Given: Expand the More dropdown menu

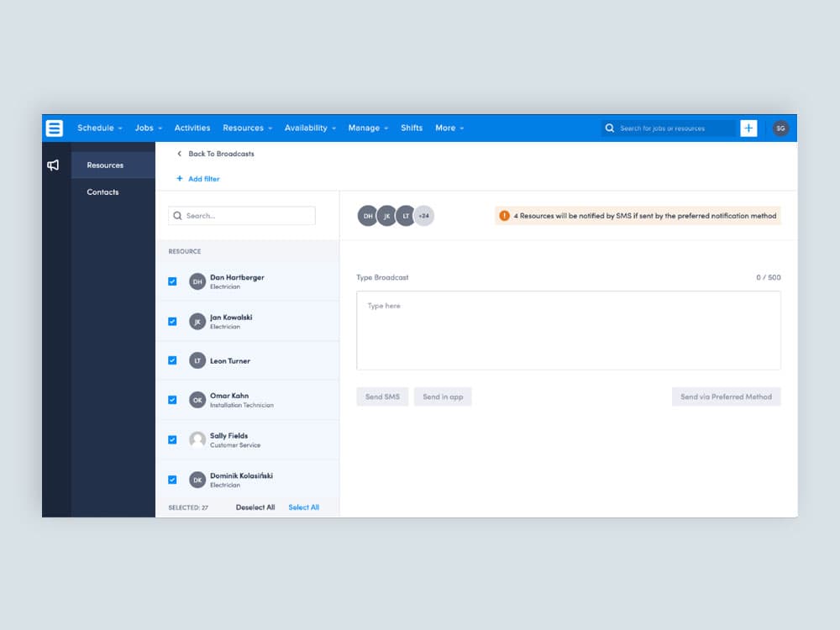Looking at the screenshot, I should click(449, 128).
